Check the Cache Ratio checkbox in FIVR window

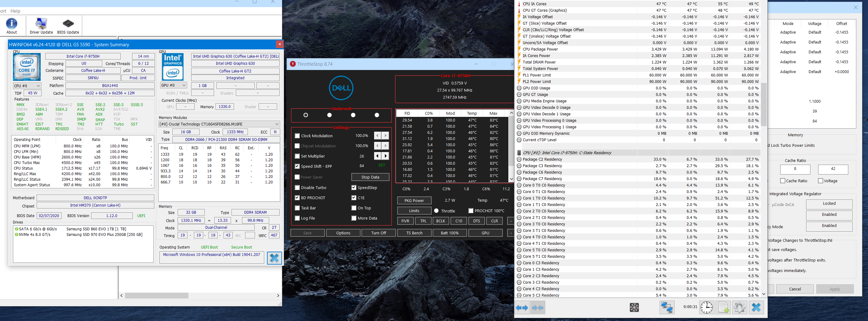pyautogui.click(x=783, y=181)
